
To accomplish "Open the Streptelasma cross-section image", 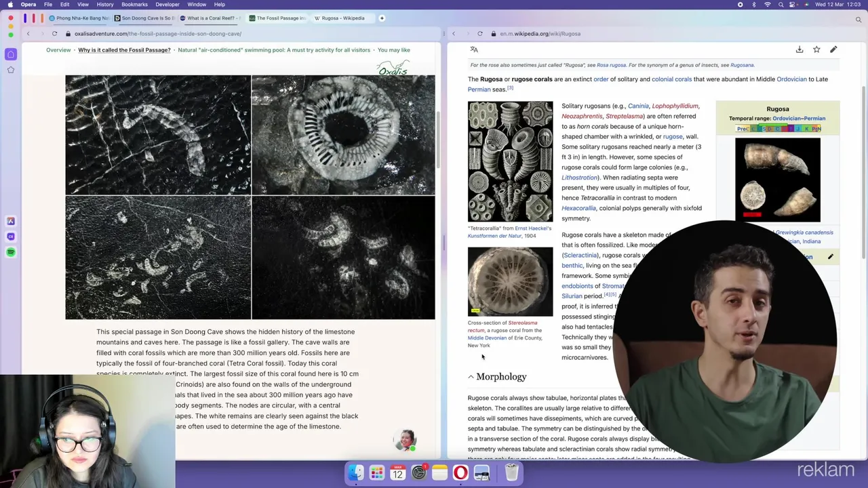I will pyautogui.click(x=510, y=281).
